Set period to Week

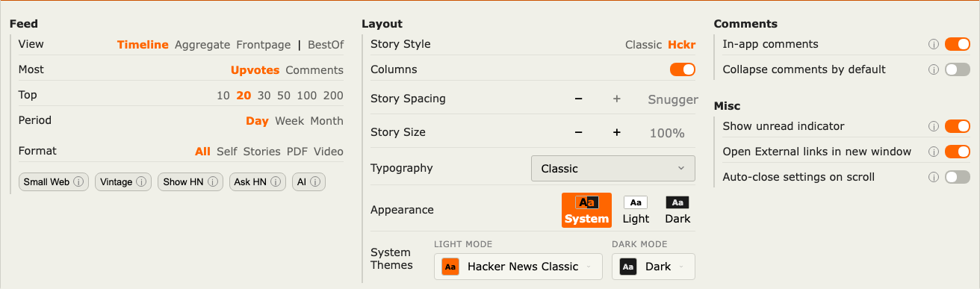[x=290, y=121]
